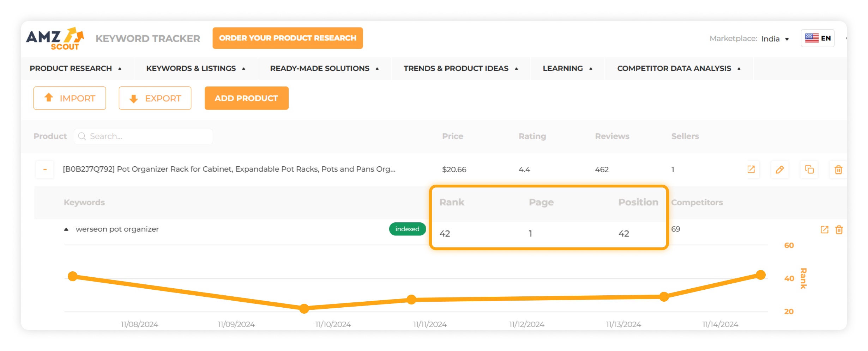The height and width of the screenshot is (351, 868).
Task: Click the download arrow icon on the EXPORT button
Action: [133, 98]
